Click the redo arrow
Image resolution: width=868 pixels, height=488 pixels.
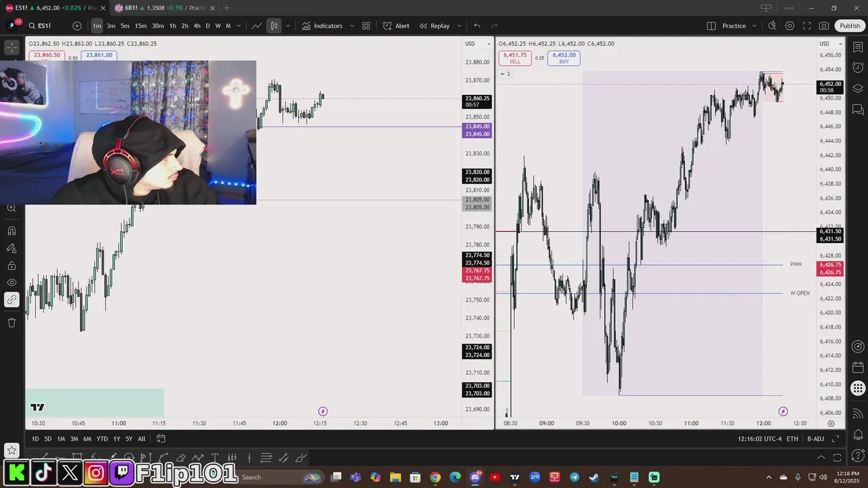(494, 26)
